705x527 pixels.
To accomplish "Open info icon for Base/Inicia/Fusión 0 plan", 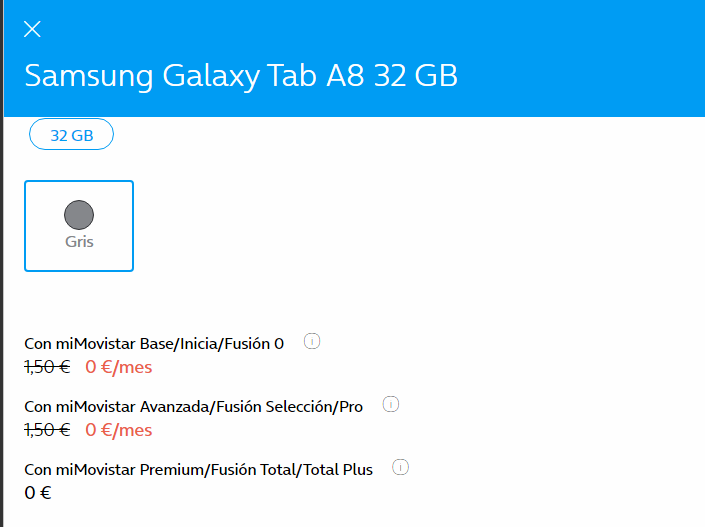I will click(x=311, y=342).
